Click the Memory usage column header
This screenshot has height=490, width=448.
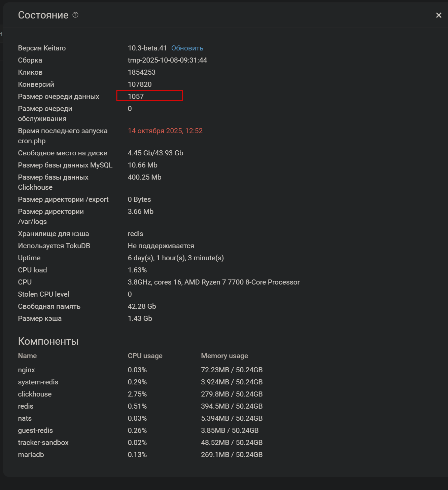(225, 356)
